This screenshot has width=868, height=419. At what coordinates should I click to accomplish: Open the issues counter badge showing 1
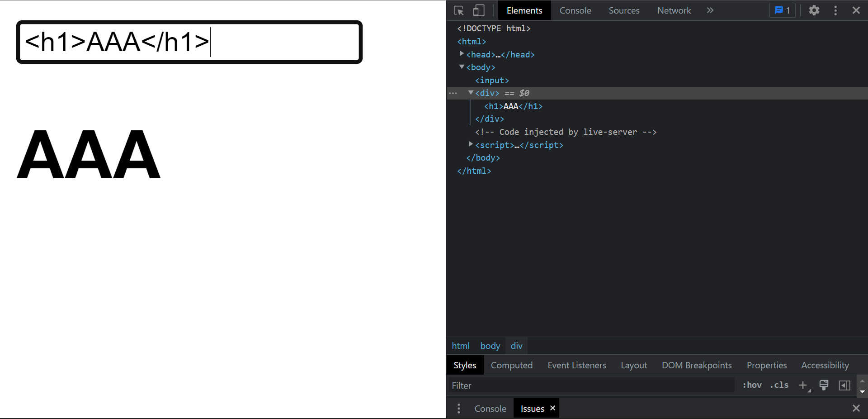[783, 10]
